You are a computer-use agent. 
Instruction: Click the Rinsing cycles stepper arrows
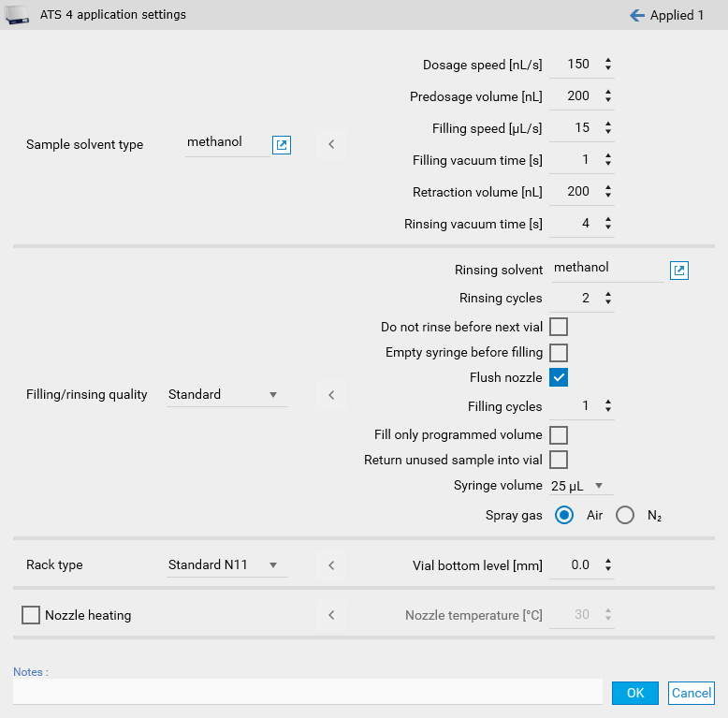pos(608,299)
